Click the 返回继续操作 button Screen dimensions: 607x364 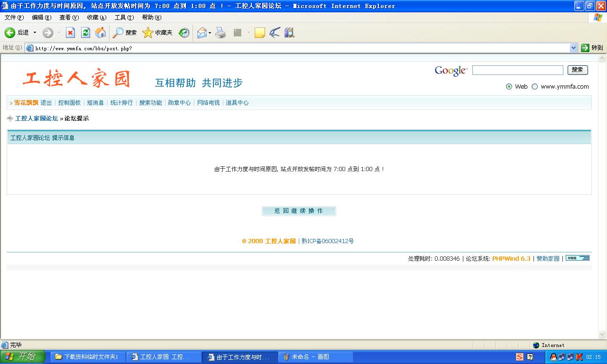click(299, 211)
